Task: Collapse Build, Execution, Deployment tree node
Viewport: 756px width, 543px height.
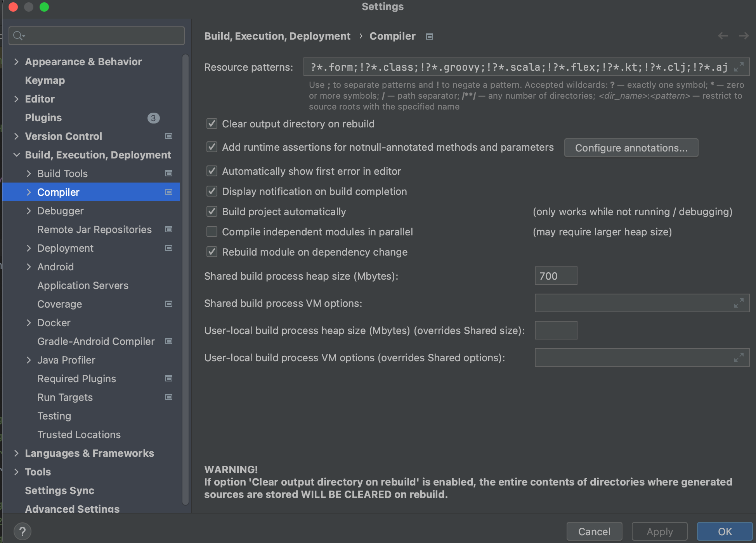Action: 16,155
